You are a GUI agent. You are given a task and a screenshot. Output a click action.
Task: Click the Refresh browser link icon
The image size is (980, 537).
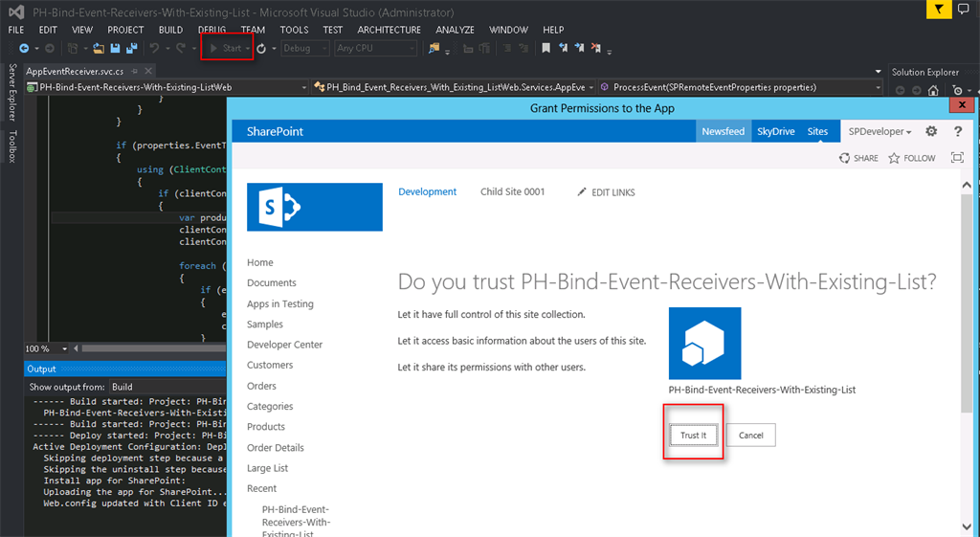[261, 48]
